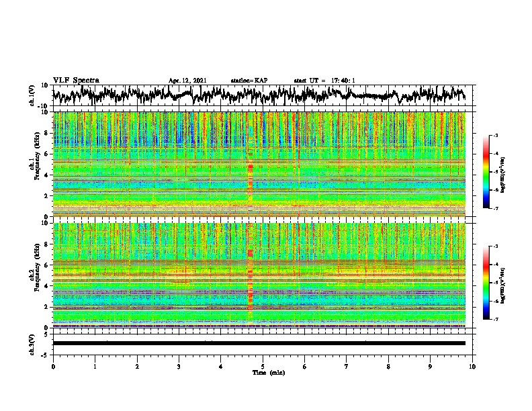Select the date text "Apr. 12, 2021"
Image resolution: width=532 pixels, height=411 pixels.
click(187, 81)
